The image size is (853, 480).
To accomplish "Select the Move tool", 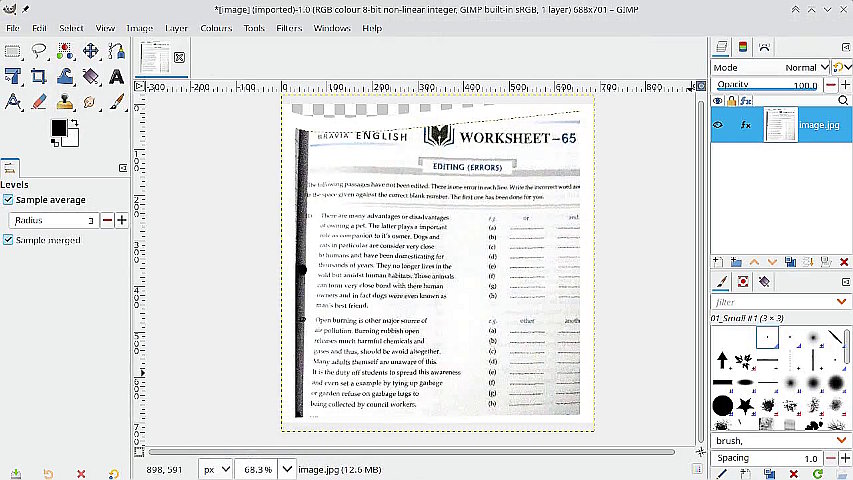I will point(90,51).
